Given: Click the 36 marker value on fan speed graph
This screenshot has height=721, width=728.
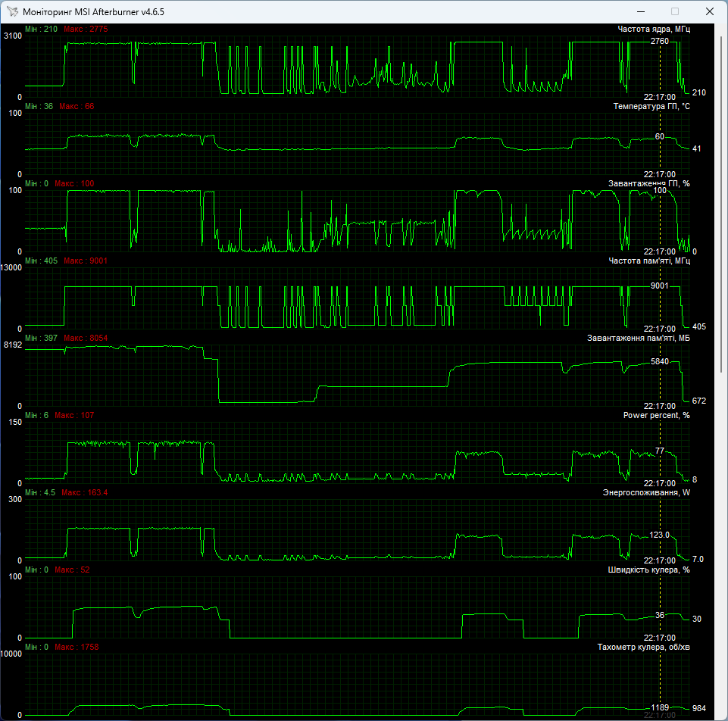Looking at the screenshot, I should coord(659,615).
